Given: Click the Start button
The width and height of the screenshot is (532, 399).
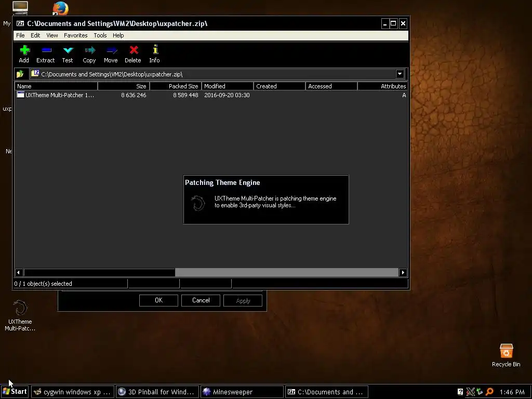Looking at the screenshot, I should click(15, 392).
